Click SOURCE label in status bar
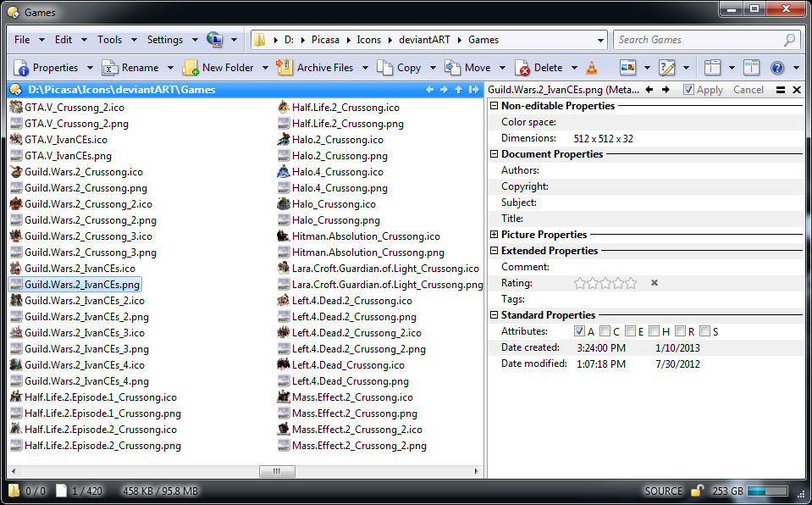The width and height of the screenshot is (812, 505). (663, 491)
